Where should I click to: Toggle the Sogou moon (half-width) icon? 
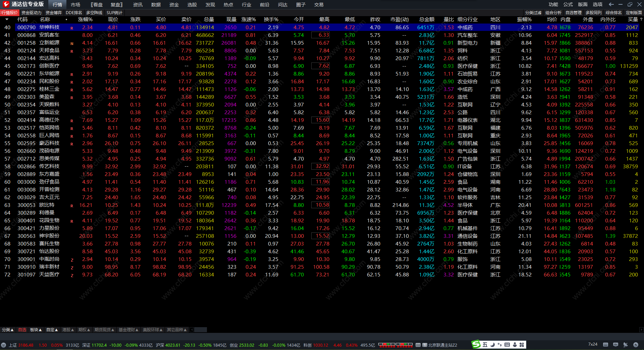pos(492,345)
